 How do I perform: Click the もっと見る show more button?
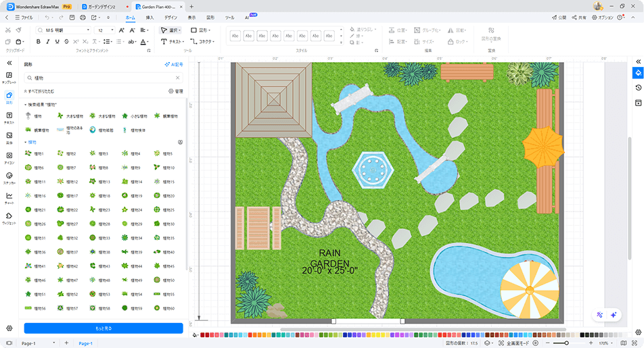(103, 328)
